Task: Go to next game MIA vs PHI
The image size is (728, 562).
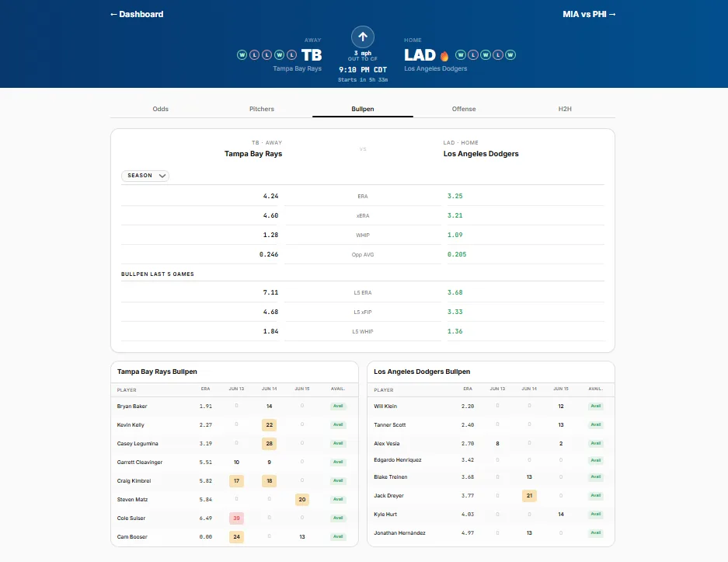Action: 589,15
